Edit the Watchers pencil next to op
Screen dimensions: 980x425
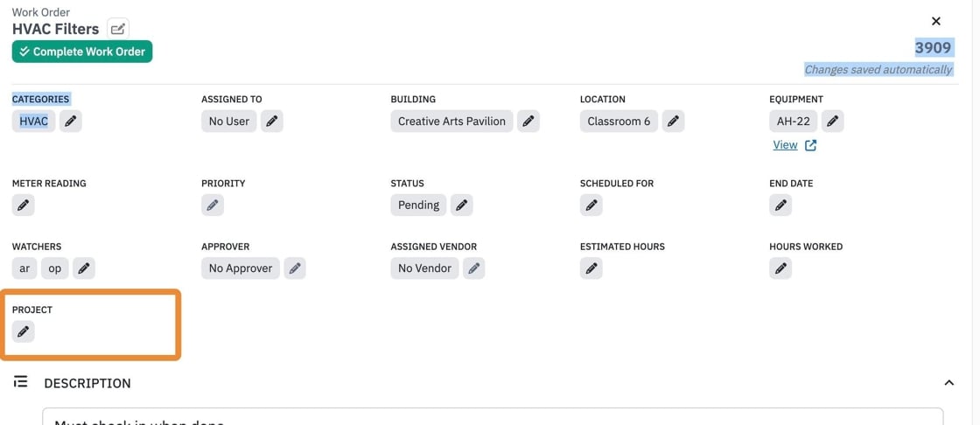(x=84, y=268)
